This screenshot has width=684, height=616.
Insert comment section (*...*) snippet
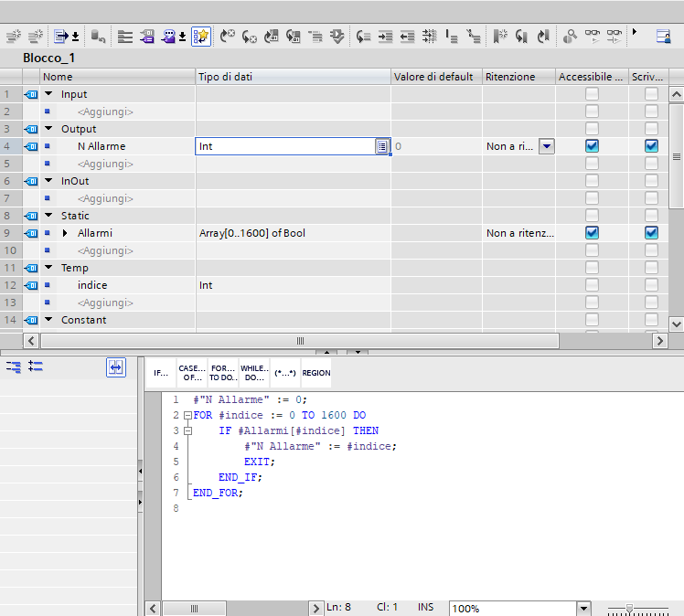(x=284, y=373)
